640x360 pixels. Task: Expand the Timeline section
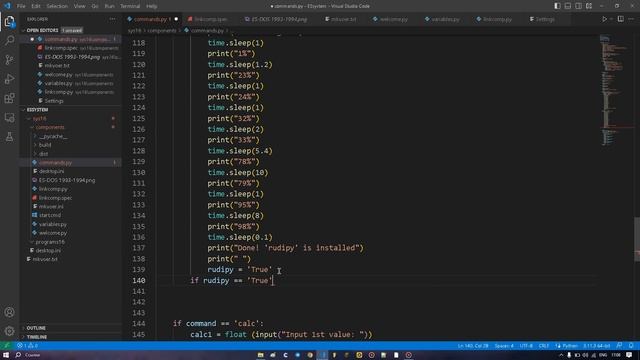click(x=71, y=337)
